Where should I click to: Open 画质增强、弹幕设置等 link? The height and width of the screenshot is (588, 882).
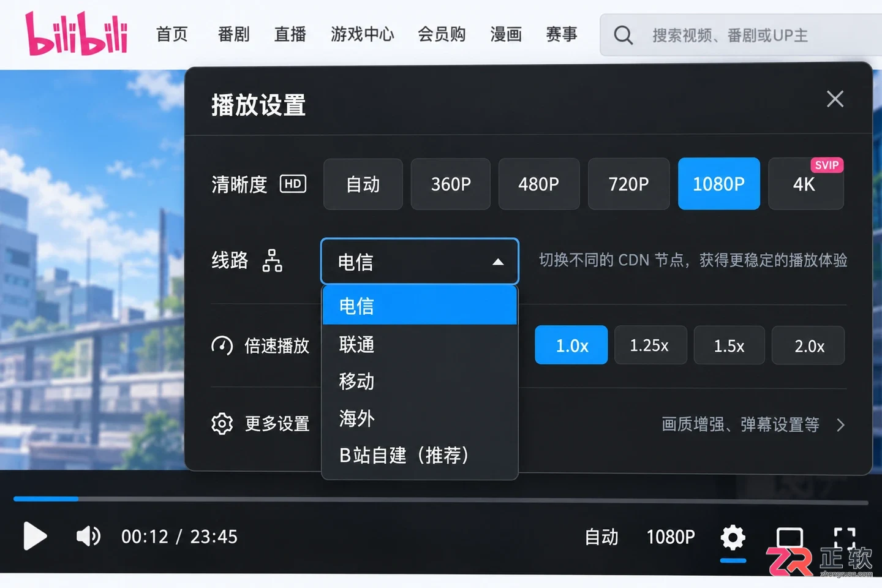tap(741, 424)
